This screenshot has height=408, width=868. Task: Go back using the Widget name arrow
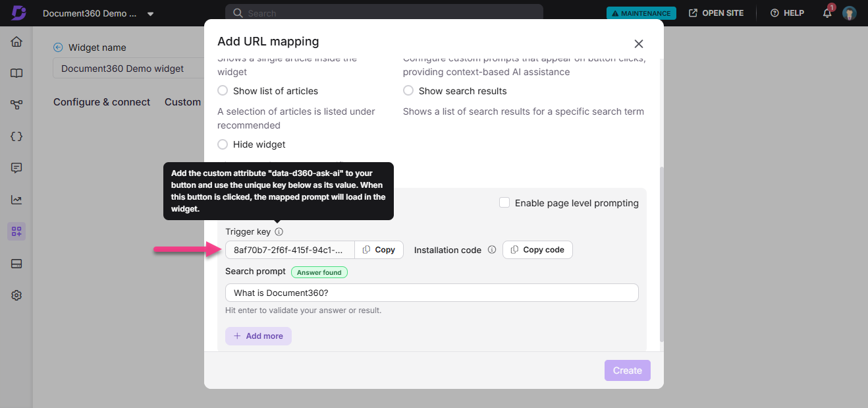pyautogui.click(x=58, y=47)
